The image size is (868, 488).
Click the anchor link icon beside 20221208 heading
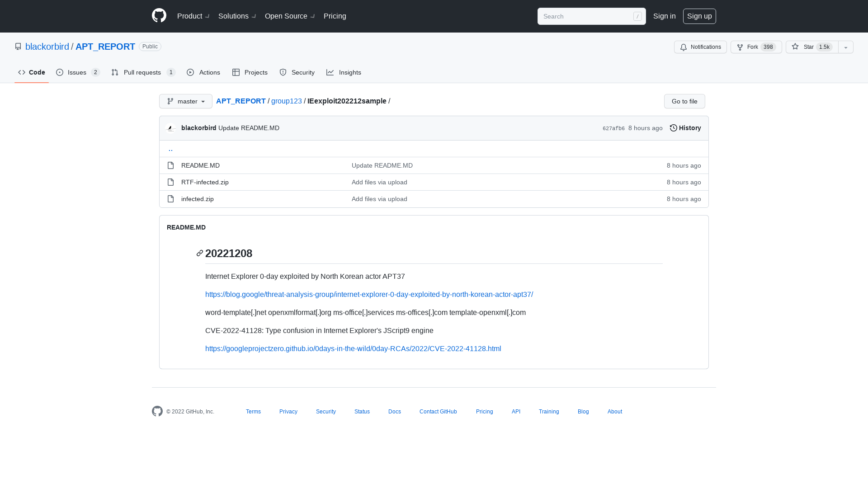pyautogui.click(x=199, y=253)
